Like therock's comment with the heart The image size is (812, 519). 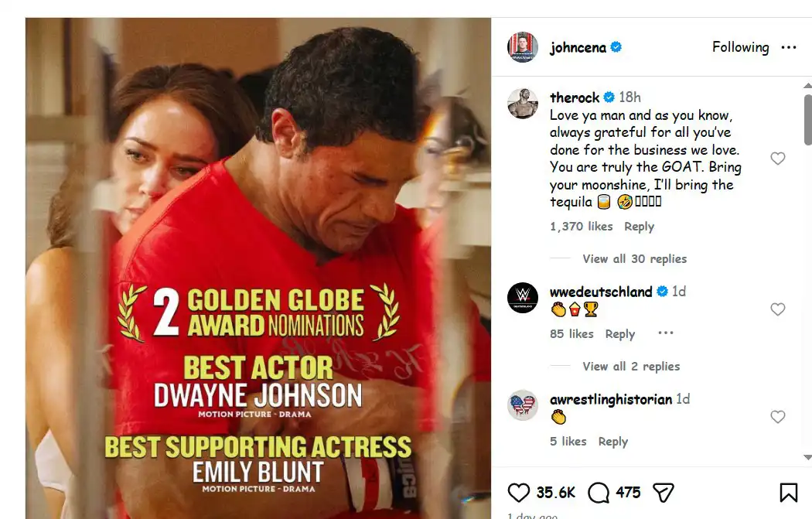778,159
